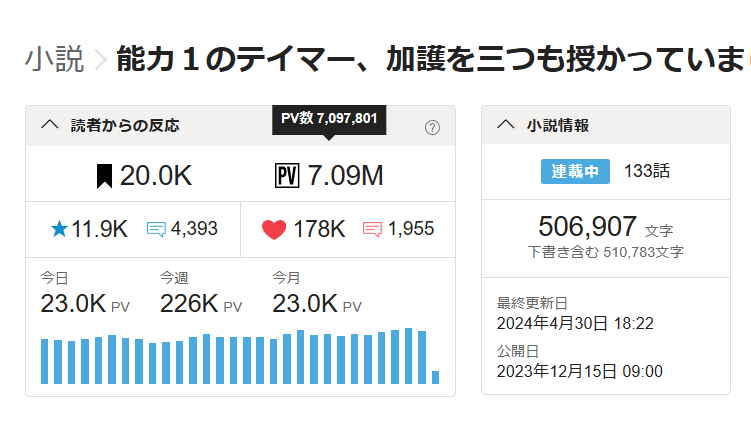Go to 小説 breadcrumb link

coord(54,60)
